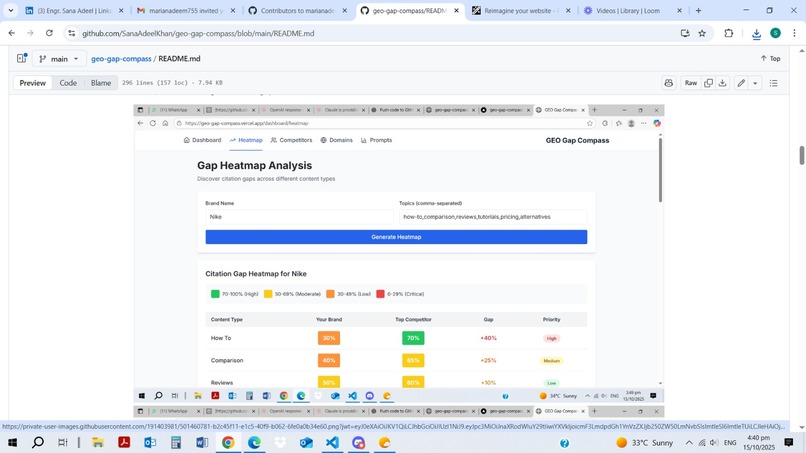Open the file tree side panel icon
The image size is (806, 453).
click(x=22, y=59)
